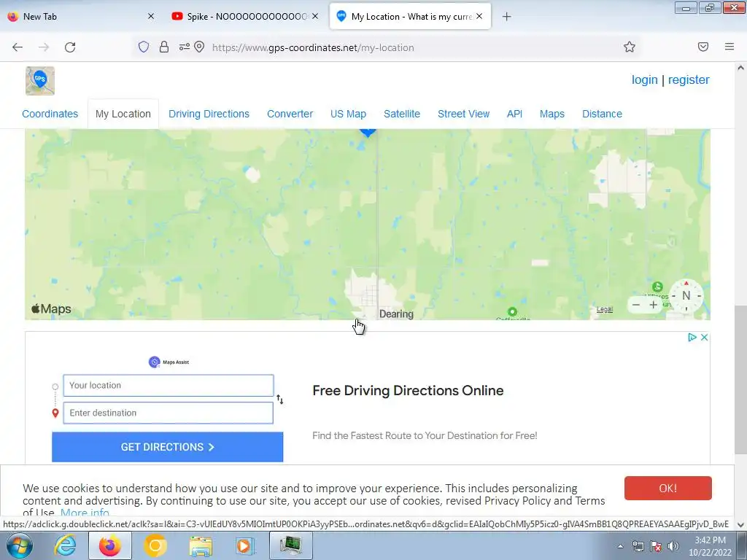Open Internet Explorer from taskbar
747x560 pixels.
(65, 545)
